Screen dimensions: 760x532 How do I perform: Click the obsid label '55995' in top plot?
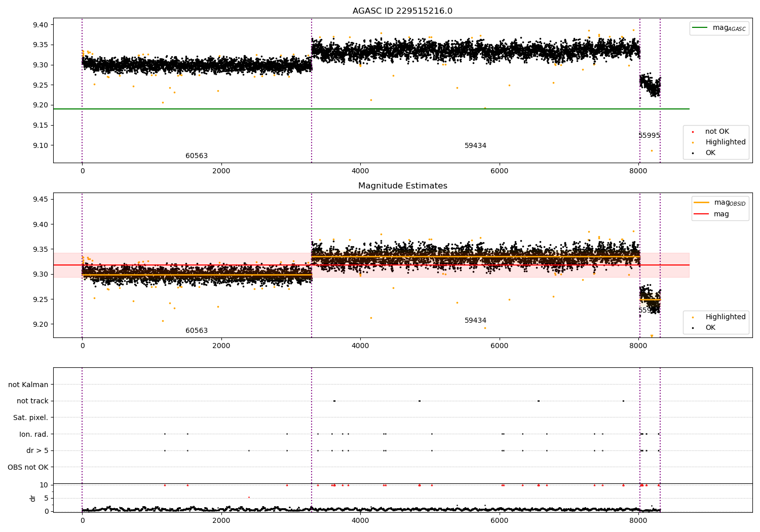coord(649,136)
